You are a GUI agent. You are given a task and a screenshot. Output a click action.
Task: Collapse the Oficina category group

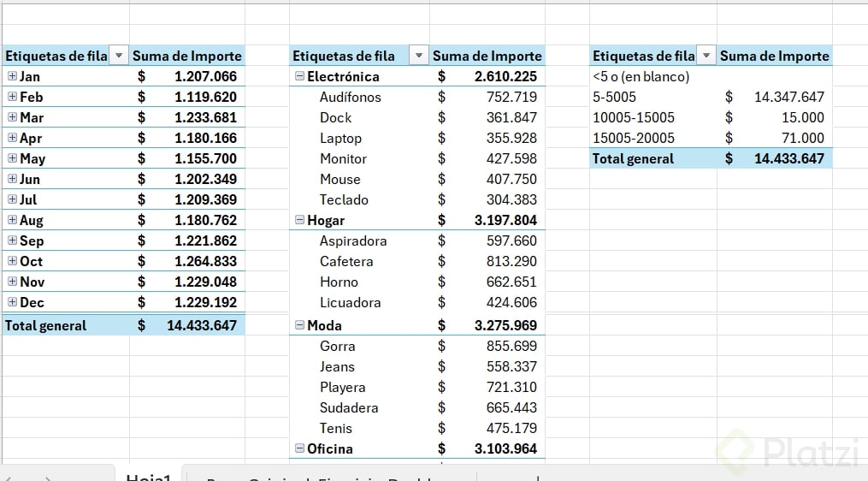(x=299, y=448)
